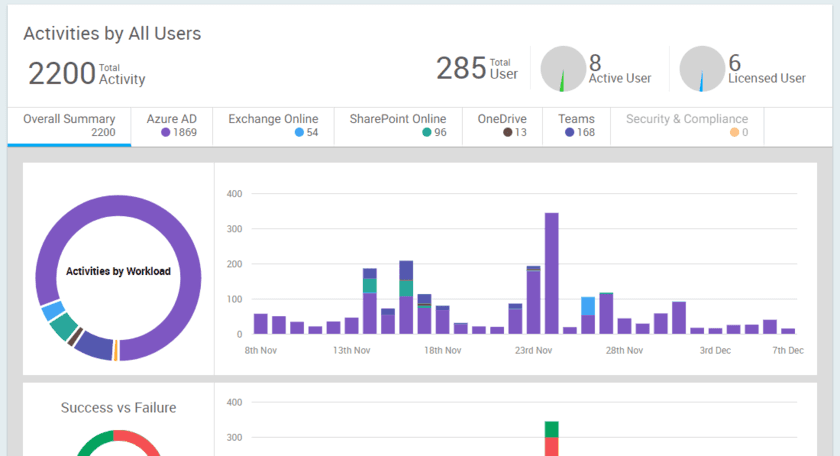Click the 2200 Total Activity count
Viewport: 840px width, 456px height.
tap(61, 74)
